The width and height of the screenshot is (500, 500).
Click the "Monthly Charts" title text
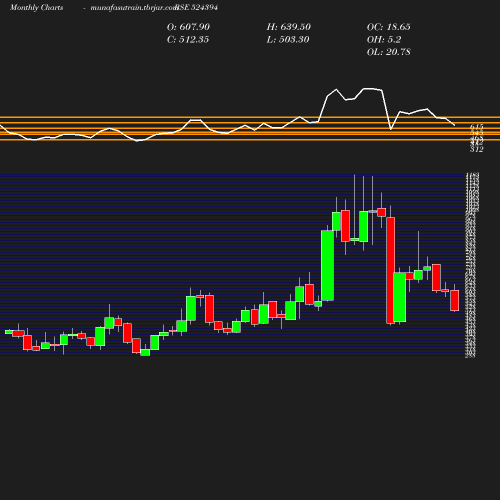click(37, 8)
